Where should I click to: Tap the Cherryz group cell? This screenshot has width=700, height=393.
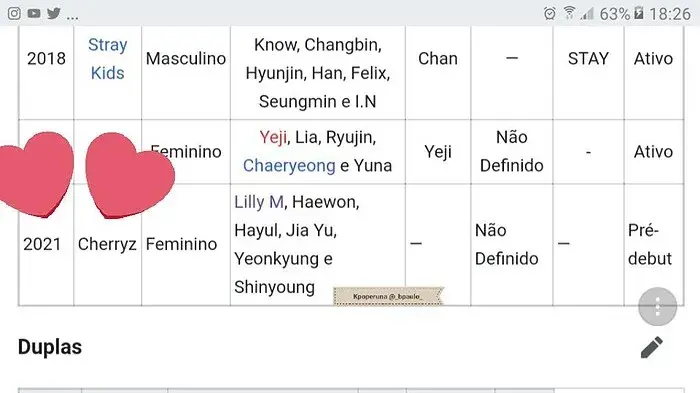(x=107, y=244)
